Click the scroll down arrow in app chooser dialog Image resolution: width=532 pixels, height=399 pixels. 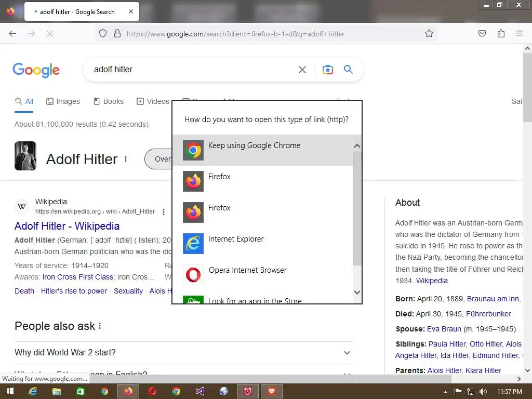(x=357, y=292)
